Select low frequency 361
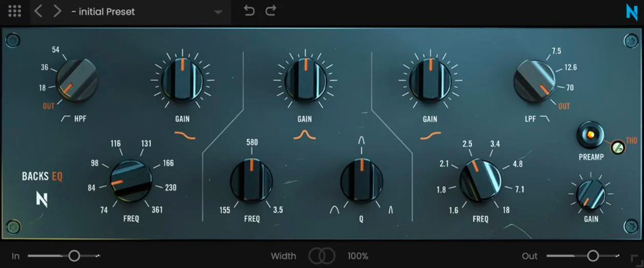This screenshot has height=268, width=644. [x=157, y=209]
